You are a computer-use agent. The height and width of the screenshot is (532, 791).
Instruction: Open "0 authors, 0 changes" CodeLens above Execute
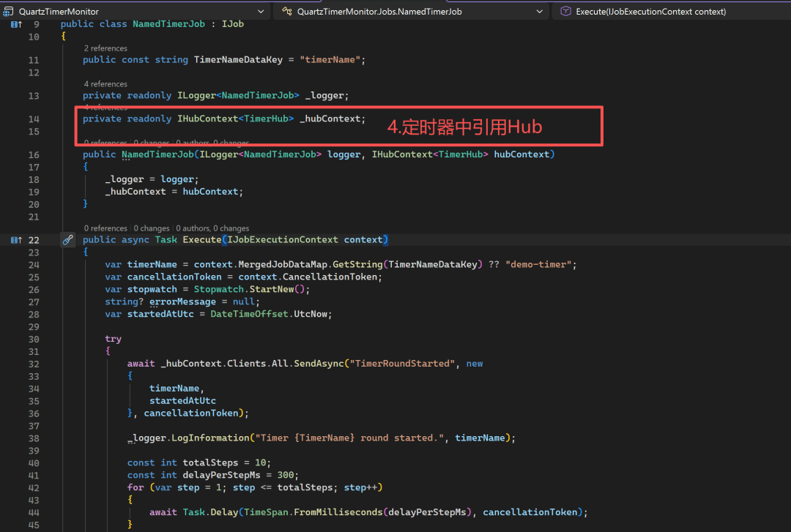pos(212,228)
